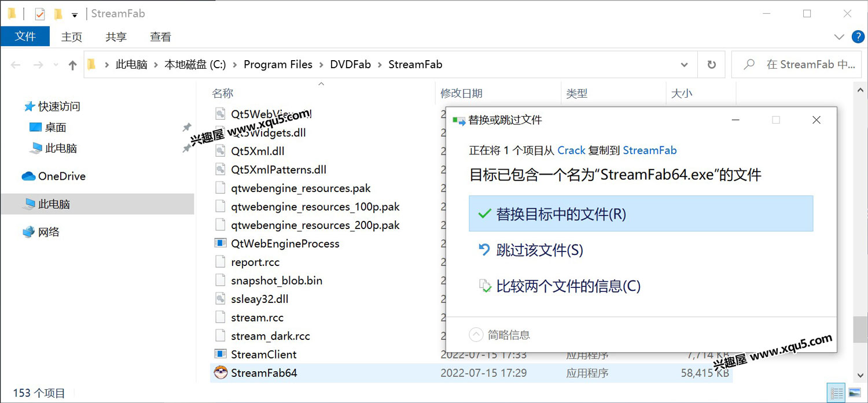Replace the file in the destination
868x403 pixels.
coord(641,214)
